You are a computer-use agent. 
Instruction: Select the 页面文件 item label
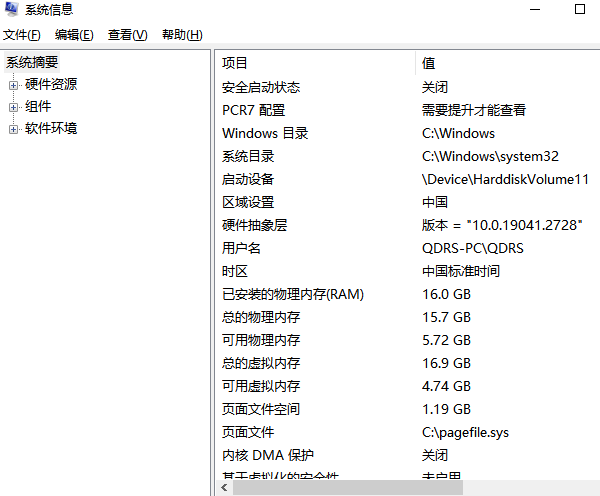248,432
